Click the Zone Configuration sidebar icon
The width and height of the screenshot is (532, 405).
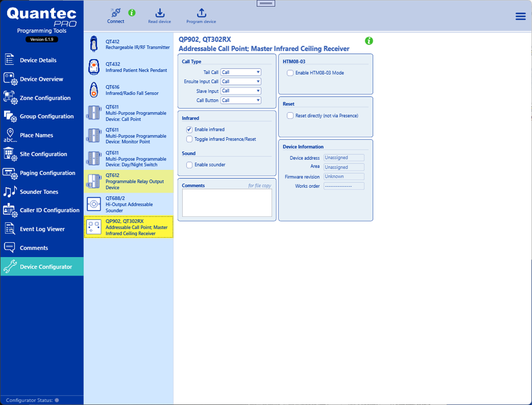tap(10, 98)
